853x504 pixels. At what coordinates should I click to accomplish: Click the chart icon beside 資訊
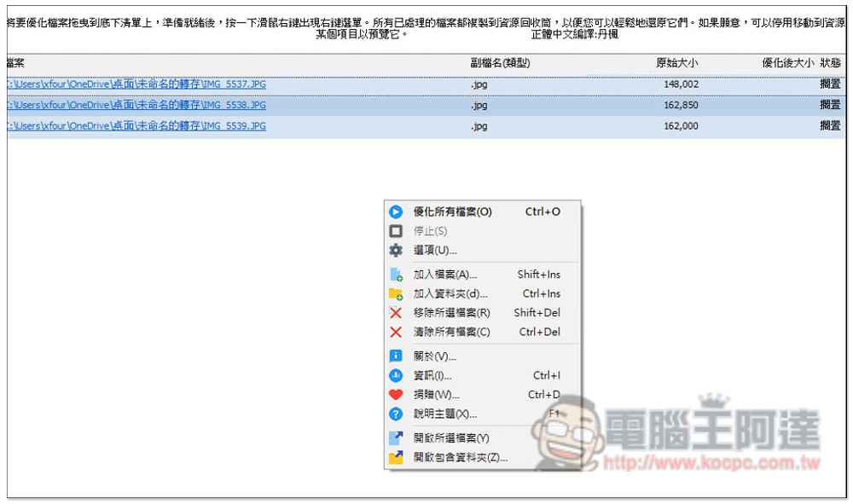click(x=396, y=376)
